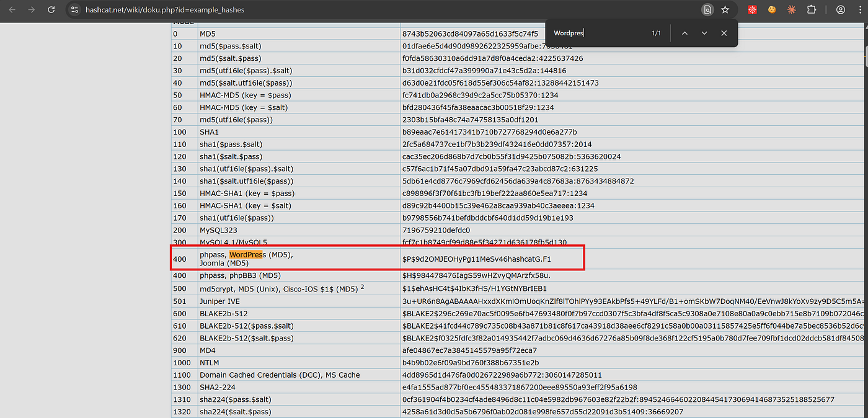868x418 pixels.
Task: Click HMAC-MD5 (key = $salt) cell
Action: 299,107
